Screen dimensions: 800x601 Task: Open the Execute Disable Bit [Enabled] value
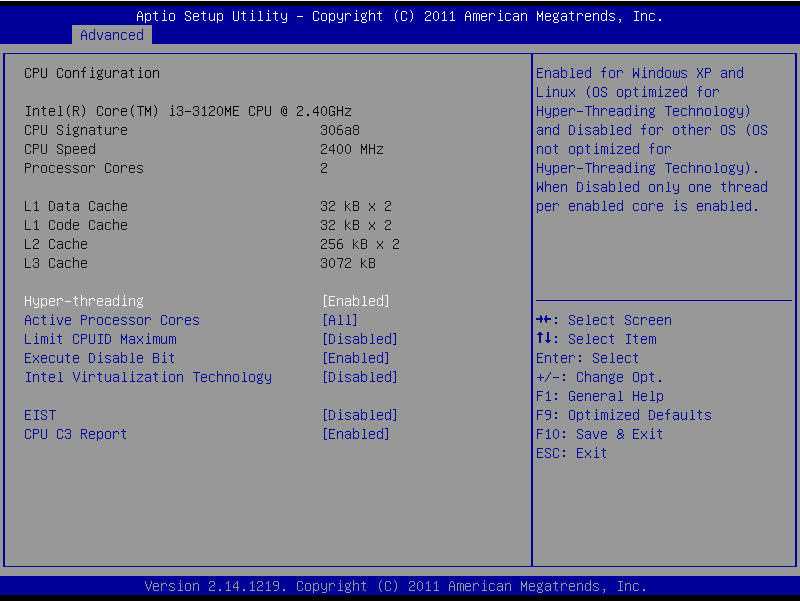tap(355, 358)
